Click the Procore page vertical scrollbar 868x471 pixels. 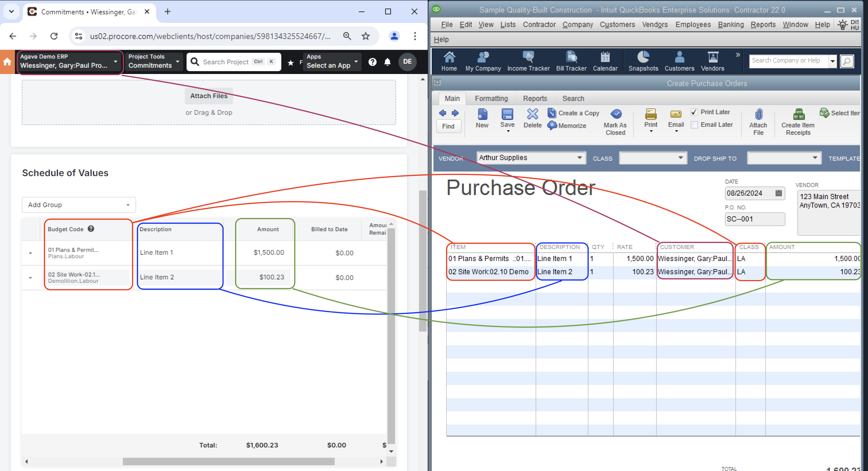coord(423,261)
